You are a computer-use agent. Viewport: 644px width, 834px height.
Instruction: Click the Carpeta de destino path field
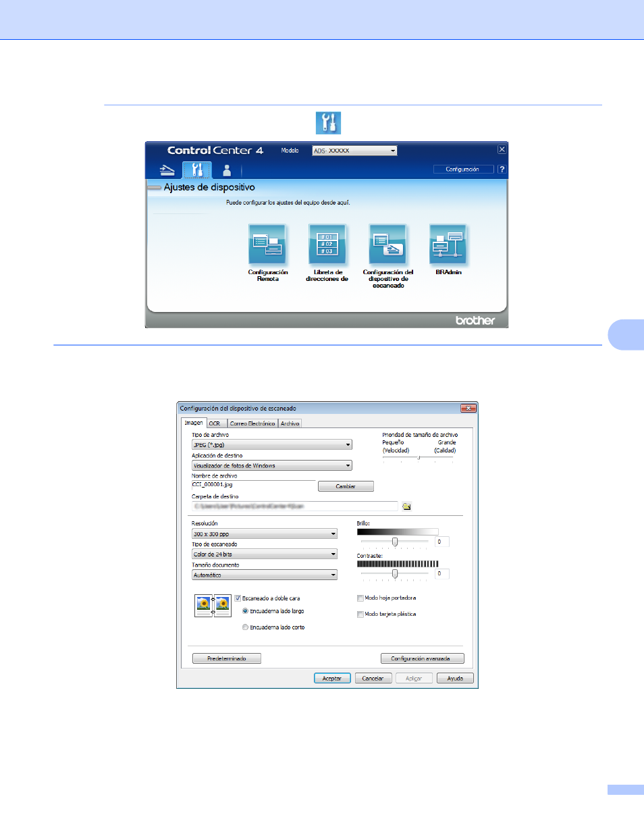pyautogui.click(x=295, y=506)
